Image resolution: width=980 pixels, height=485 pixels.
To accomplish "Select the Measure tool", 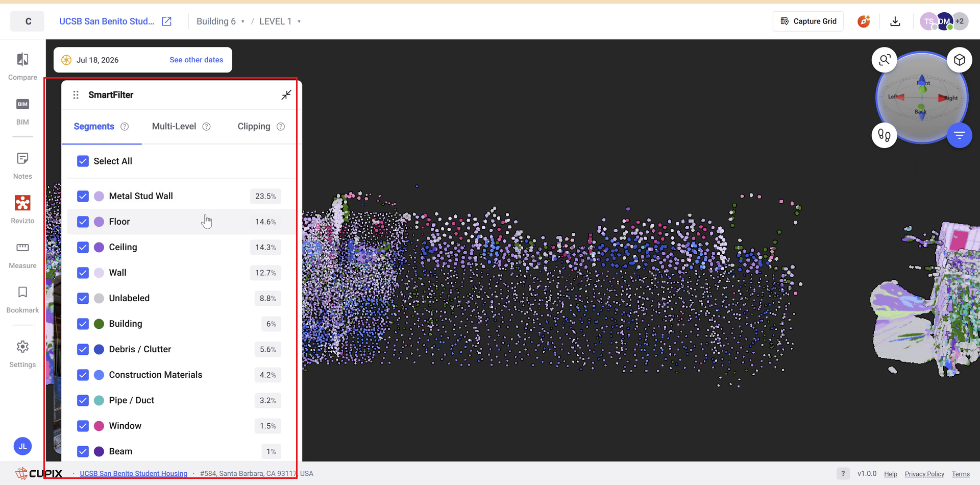I will (x=22, y=255).
